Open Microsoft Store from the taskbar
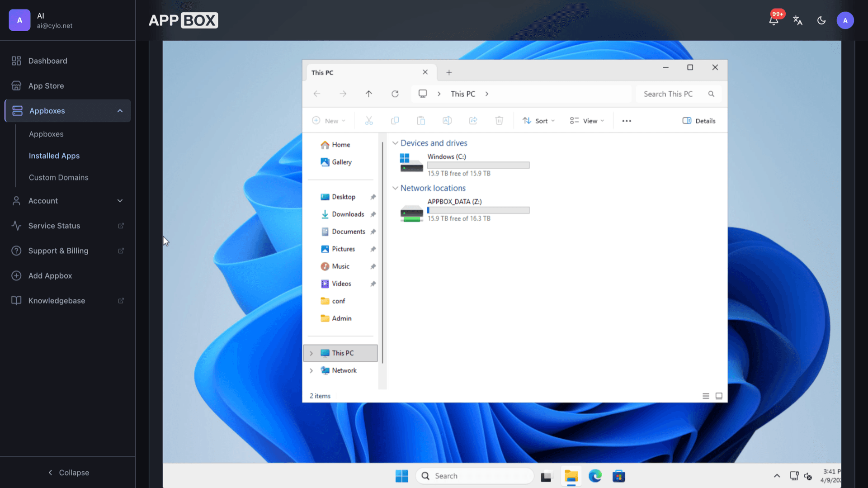 click(x=619, y=476)
